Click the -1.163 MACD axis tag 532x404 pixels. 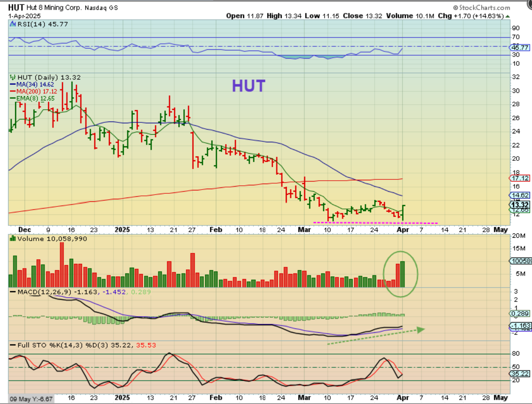(520, 326)
